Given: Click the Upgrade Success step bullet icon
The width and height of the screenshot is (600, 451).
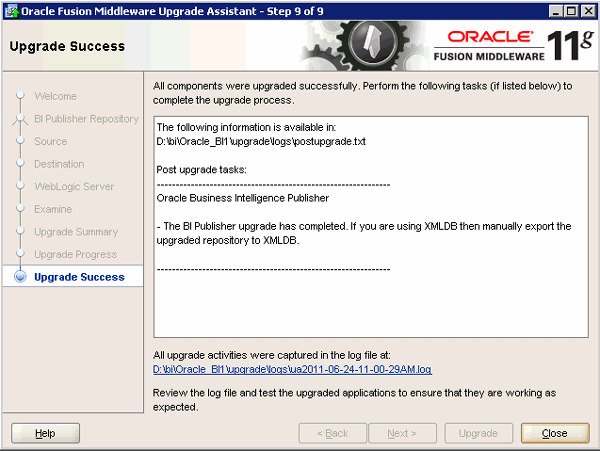Looking at the screenshot, I should coord(20,277).
